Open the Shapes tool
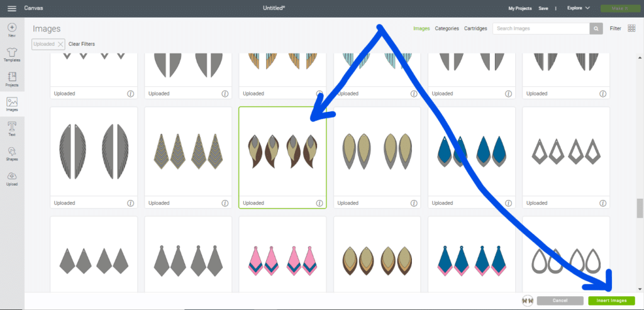The image size is (644, 310). [x=12, y=154]
